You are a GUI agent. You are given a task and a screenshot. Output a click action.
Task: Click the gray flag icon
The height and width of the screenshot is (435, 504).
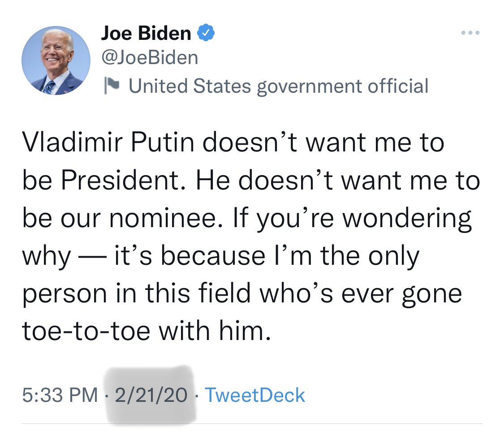(x=110, y=86)
